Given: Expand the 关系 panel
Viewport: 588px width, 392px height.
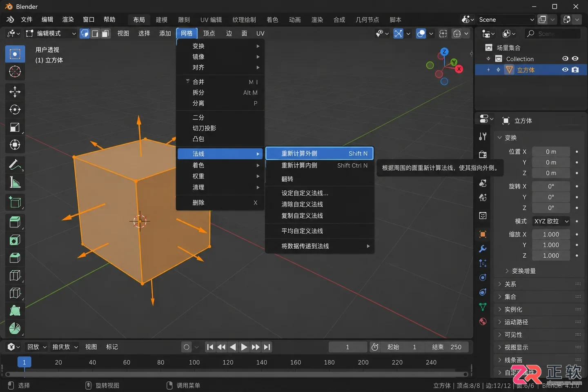Looking at the screenshot, I should 539,284.
